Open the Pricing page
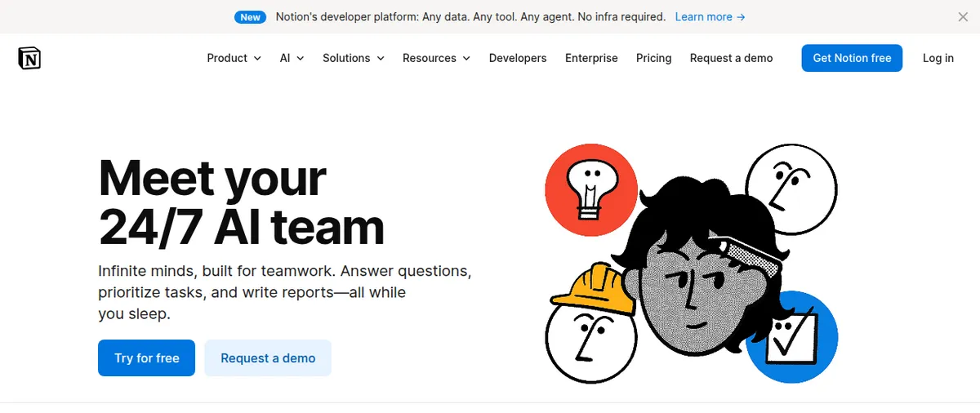 click(x=654, y=58)
